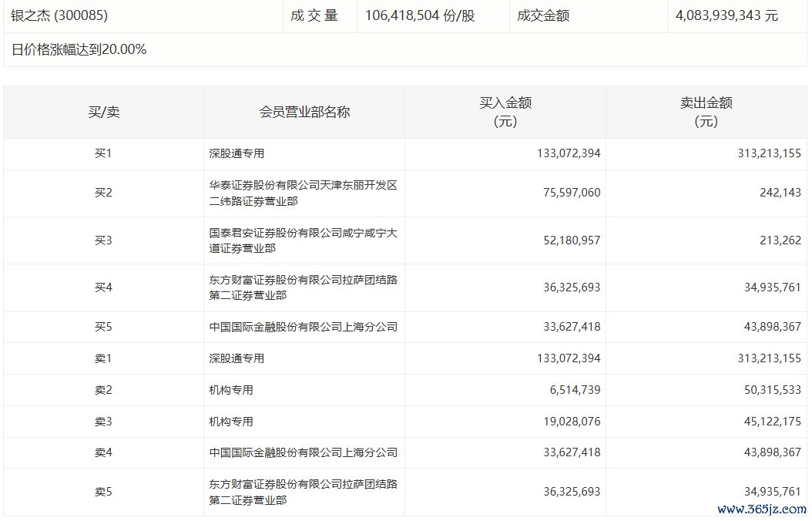Viewport: 812px width, 521px height.
Task: Click the 卖出金额(元) column header
Action: pyautogui.click(x=706, y=112)
